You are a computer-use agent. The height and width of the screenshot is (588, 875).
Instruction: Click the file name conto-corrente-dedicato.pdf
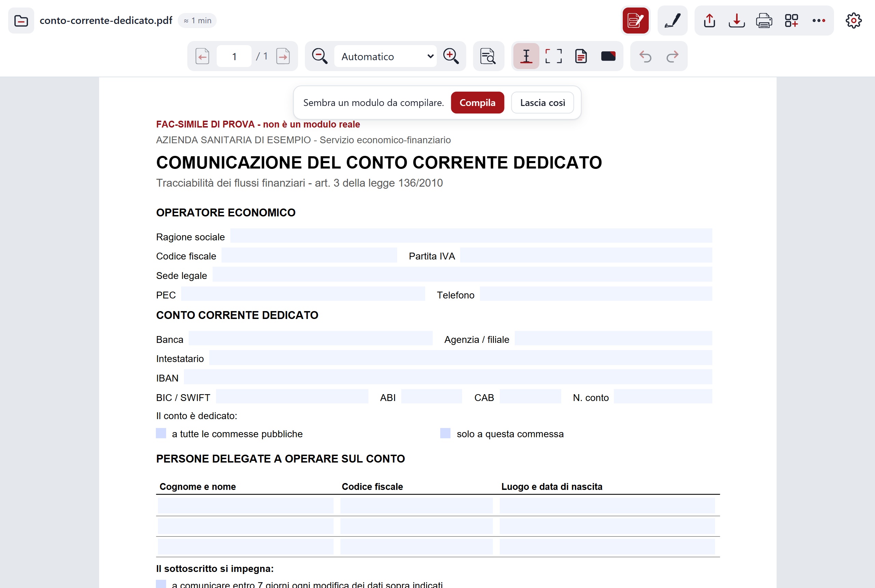pos(106,21)
